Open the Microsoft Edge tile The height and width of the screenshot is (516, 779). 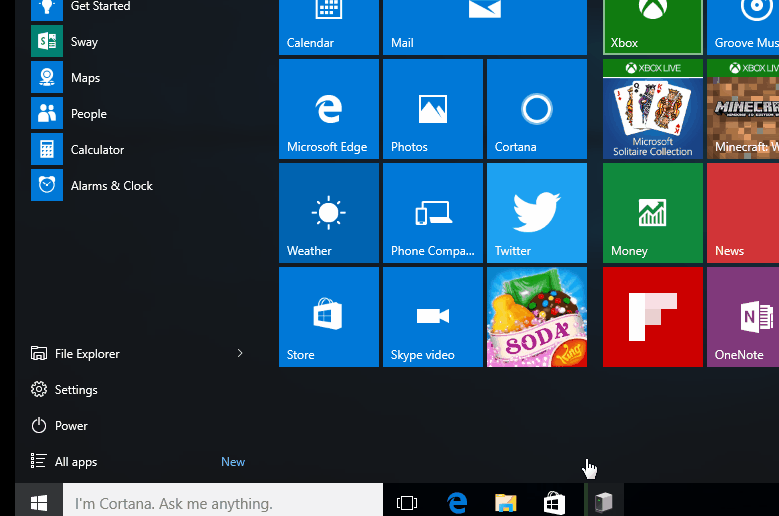click(x=328, y=108)
